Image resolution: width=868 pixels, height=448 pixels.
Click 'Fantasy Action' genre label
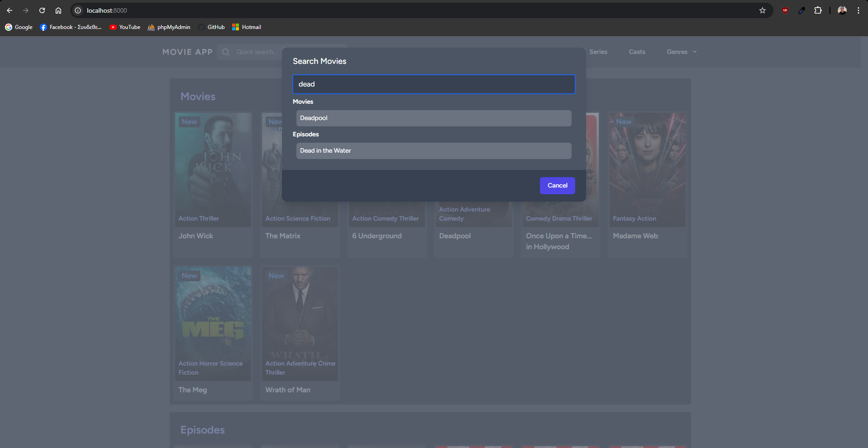[x=634, y=219]
